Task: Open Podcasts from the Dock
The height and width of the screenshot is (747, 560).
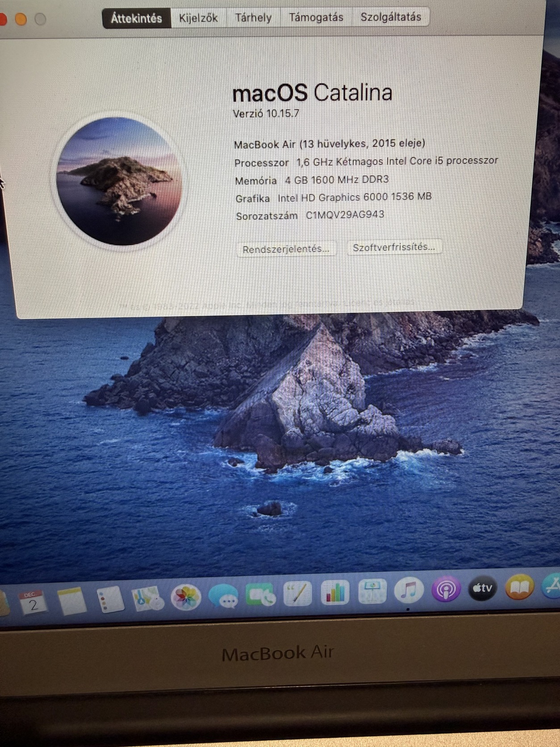Action: pos(445,589)
